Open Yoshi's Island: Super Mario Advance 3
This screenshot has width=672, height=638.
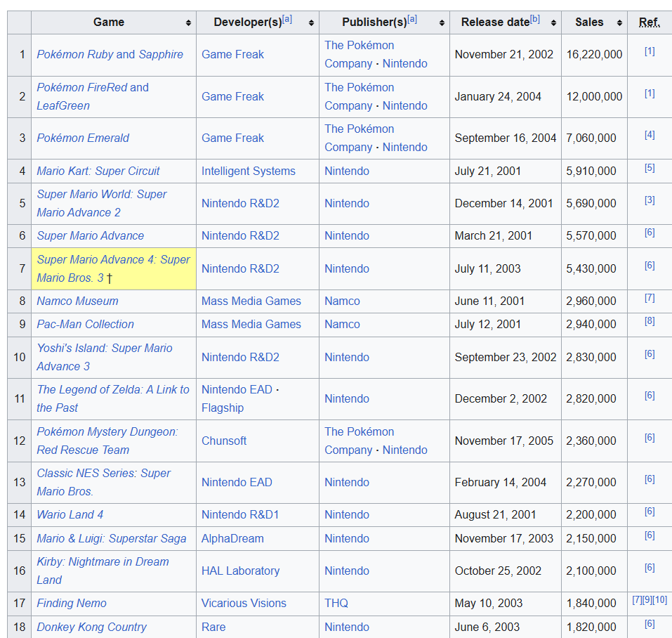coord(105,357)
